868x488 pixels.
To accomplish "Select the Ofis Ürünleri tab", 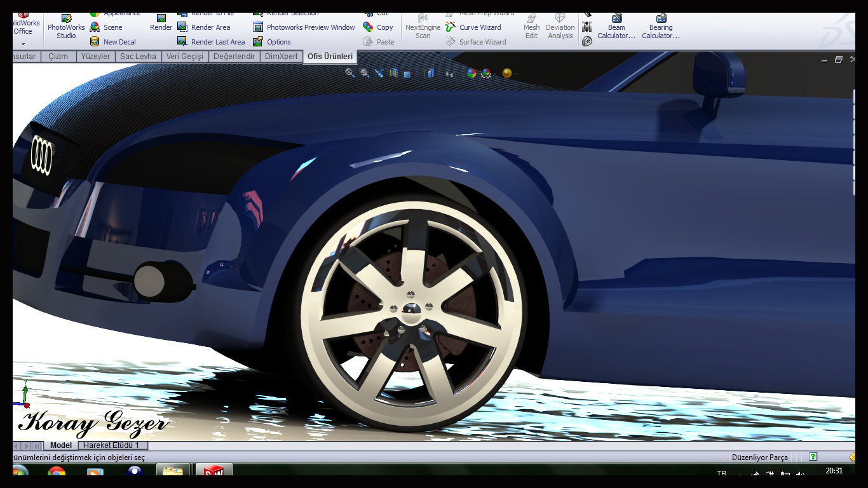I will pos(330,57).
